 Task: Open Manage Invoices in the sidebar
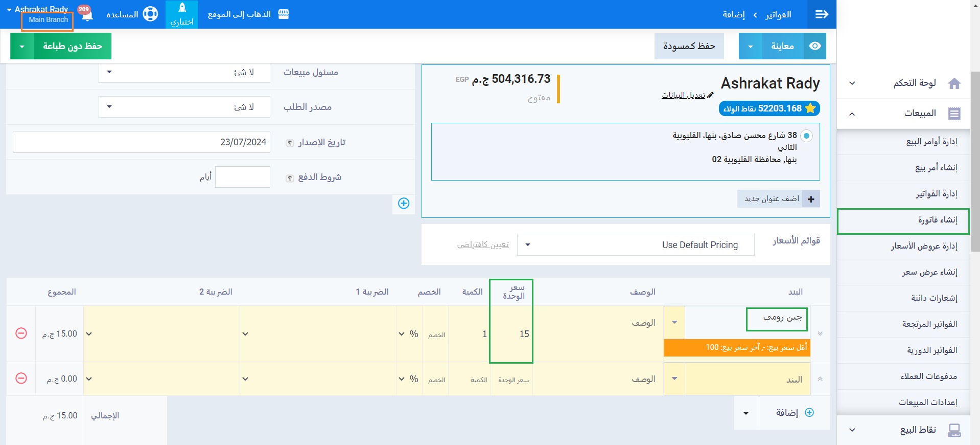[936, 194]
